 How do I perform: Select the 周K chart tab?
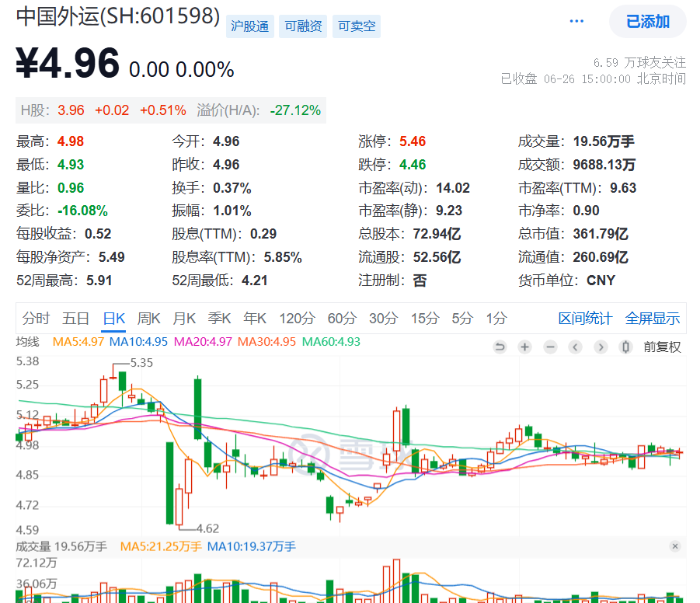point(148,319)
